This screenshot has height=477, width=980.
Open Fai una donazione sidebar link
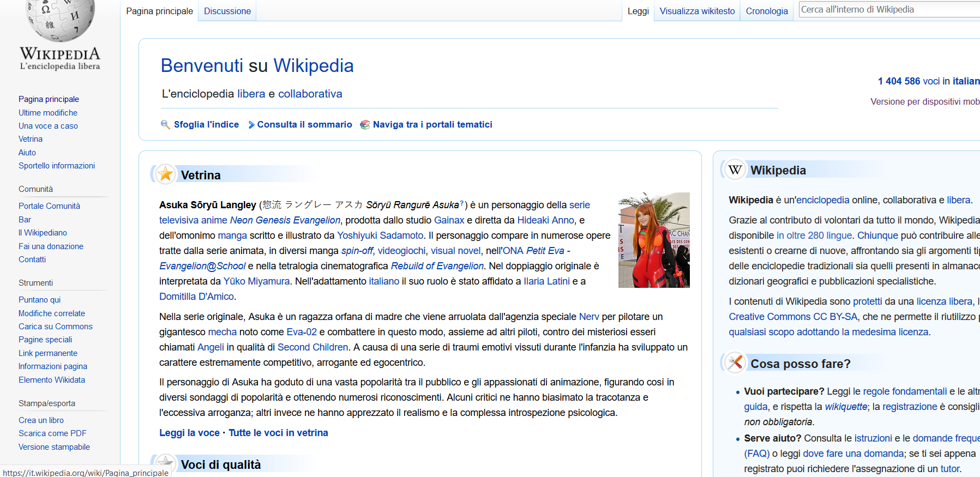pos(51,246)
